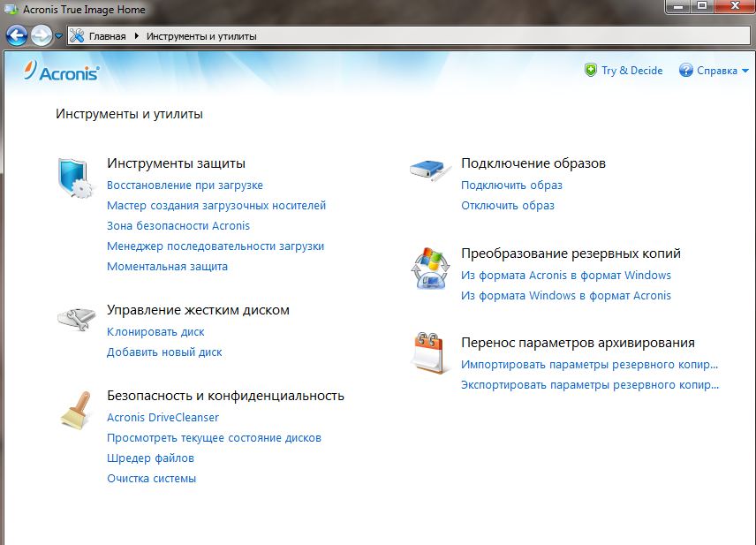The height and width of the screenshot is (545, 756).
Task: Convert Из формата Acronis в формат Windows
Action: [566, 276]
